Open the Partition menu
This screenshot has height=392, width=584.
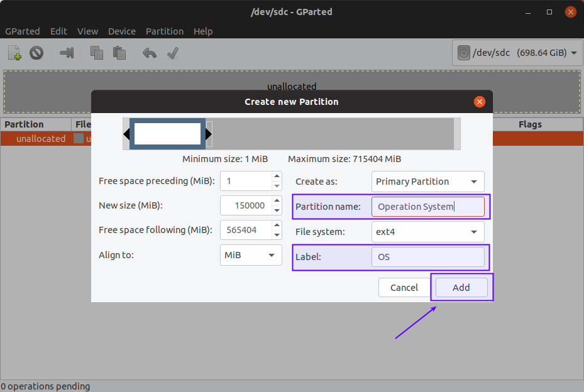point(165,31)
